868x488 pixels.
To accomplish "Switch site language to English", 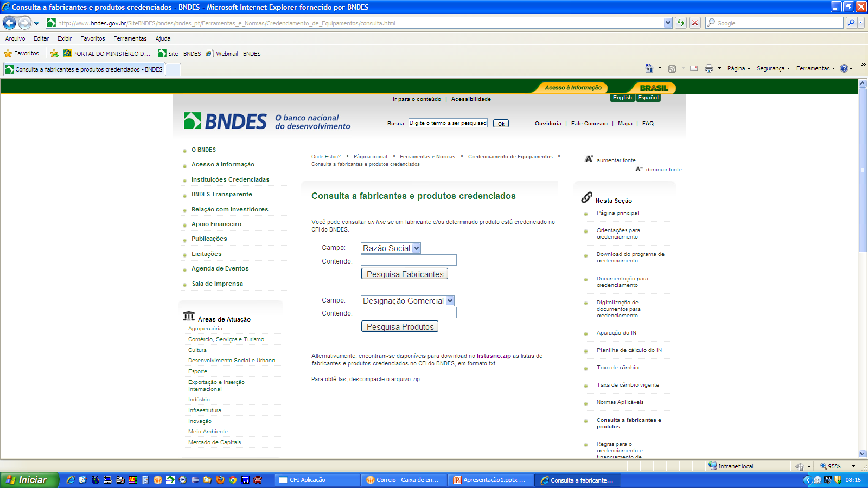I will tap(622, 98).
